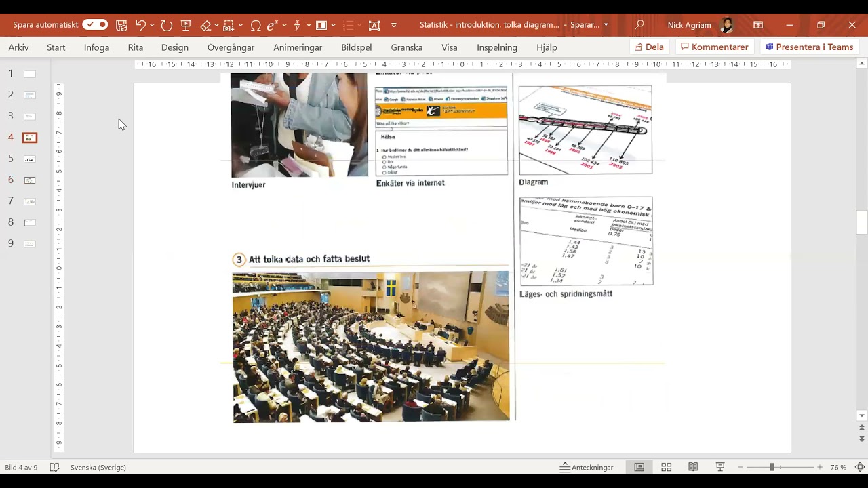Click the e-power-x Equation icon
This screenshot has height=488, width=868.
pyautogui.click(x=272, y=25)
